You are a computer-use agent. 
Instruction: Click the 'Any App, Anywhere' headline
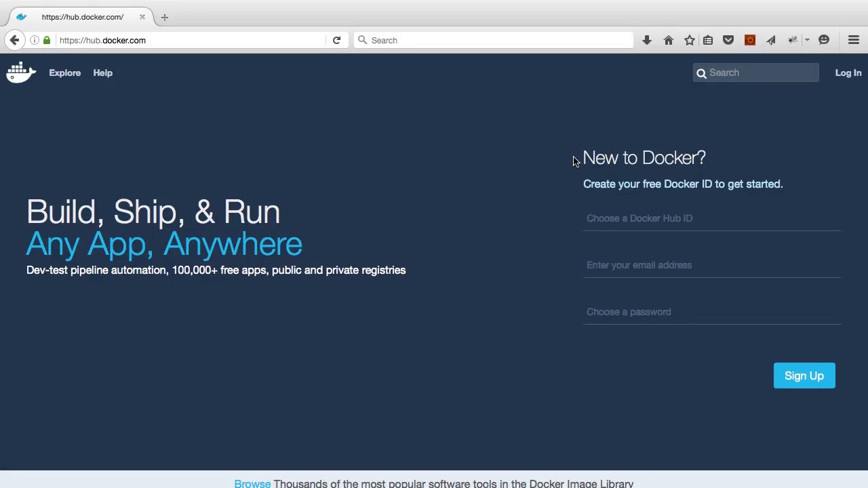[x=164, y=244]
